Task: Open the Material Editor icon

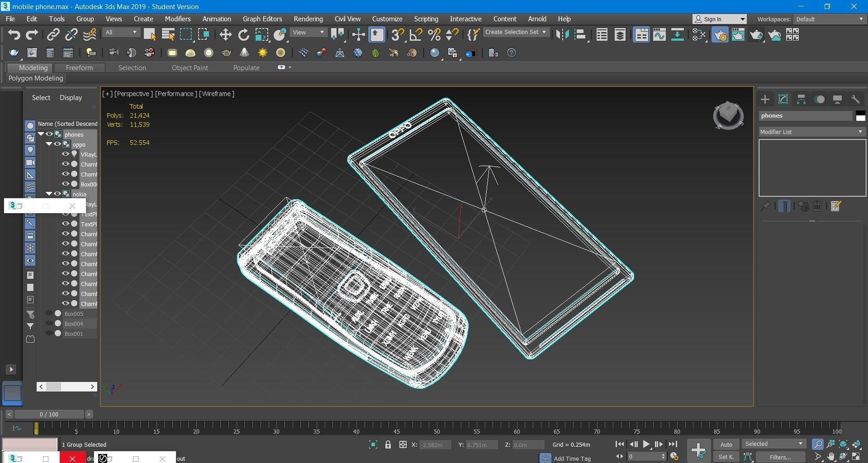Action: click(x=699, y=35)
